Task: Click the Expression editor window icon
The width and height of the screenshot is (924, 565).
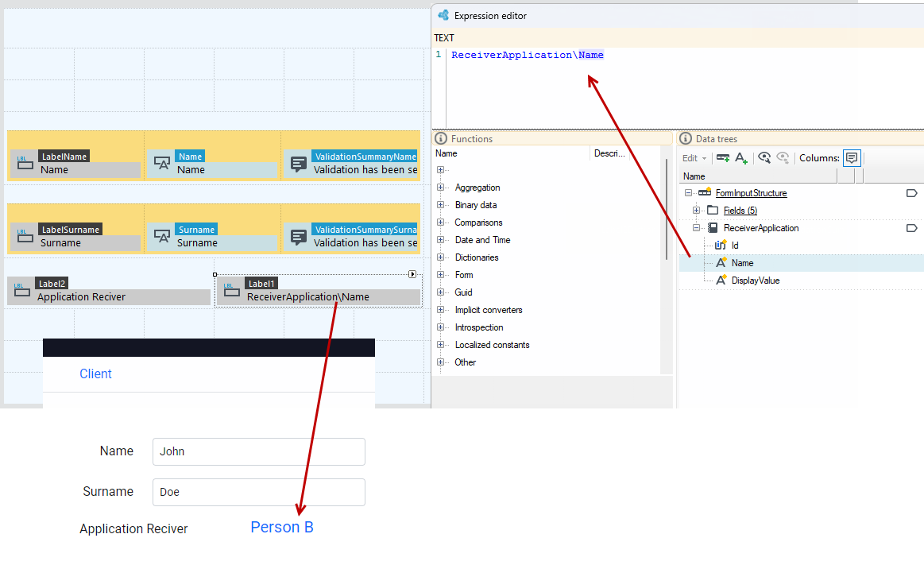Action: [x=443, y=15]
